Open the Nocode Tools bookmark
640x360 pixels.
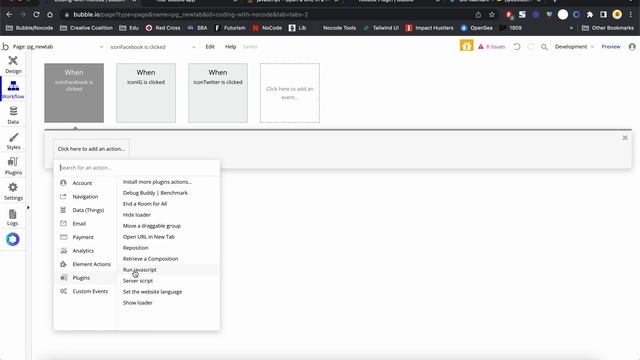coord(339,28)
